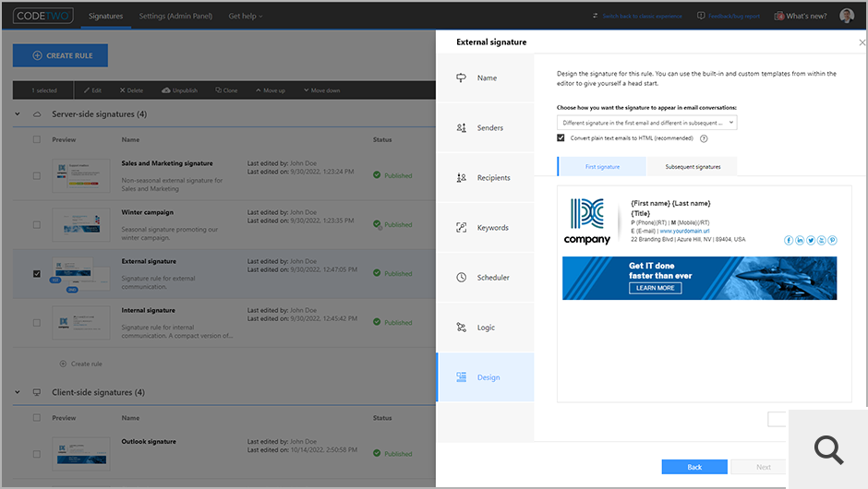868x489 pixels.
Task: Click the Recipients step icon
Action: point(461,177)
